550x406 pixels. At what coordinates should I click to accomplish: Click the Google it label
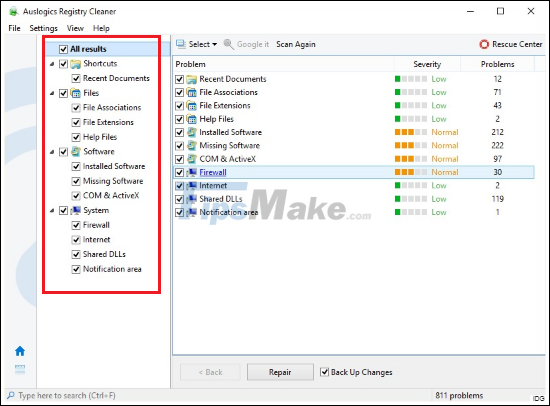coord(253,44)
